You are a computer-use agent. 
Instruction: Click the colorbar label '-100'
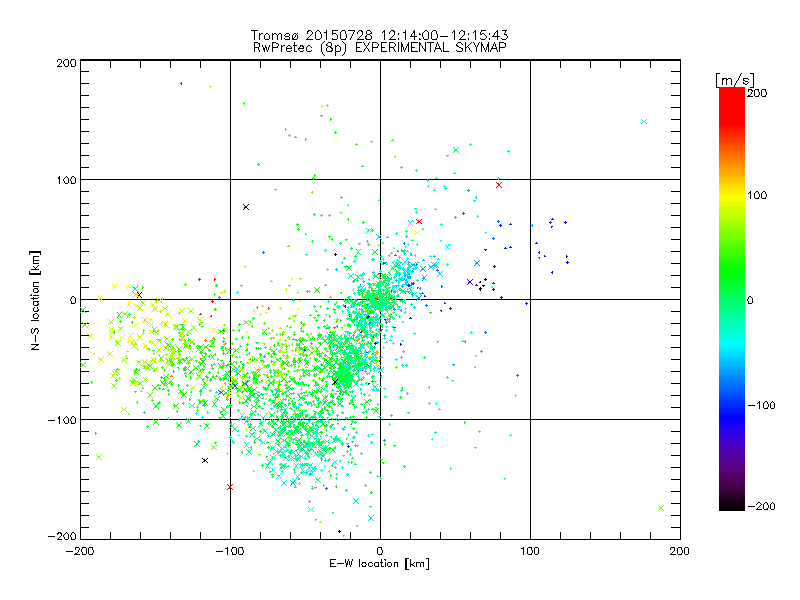[761, 405]
